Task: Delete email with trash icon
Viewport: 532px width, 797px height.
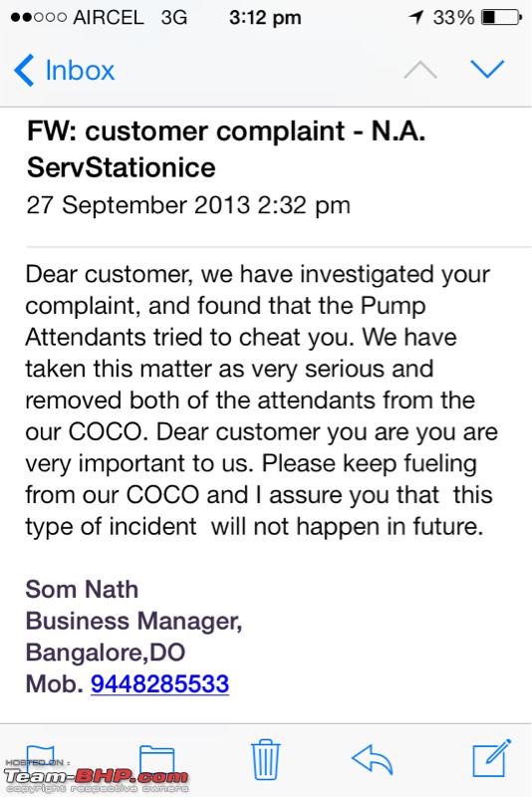Action: point(265,759)
